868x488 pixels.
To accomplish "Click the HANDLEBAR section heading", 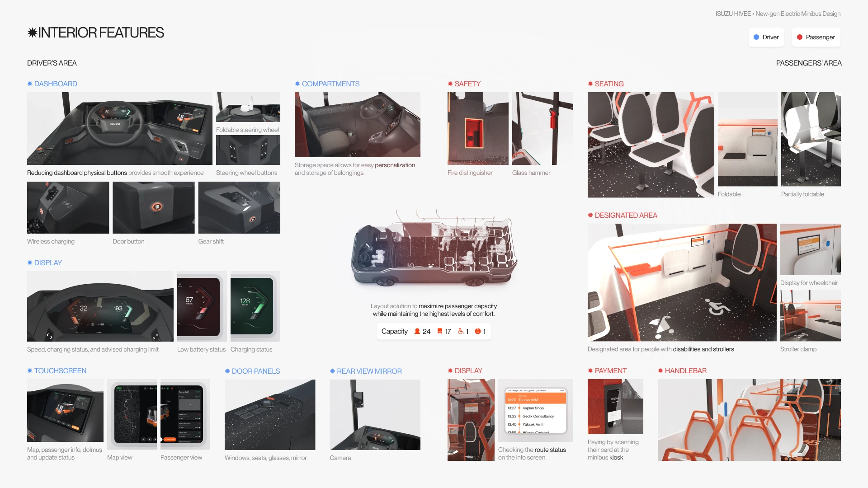I will pyautogui.click(x=685, y=371).
